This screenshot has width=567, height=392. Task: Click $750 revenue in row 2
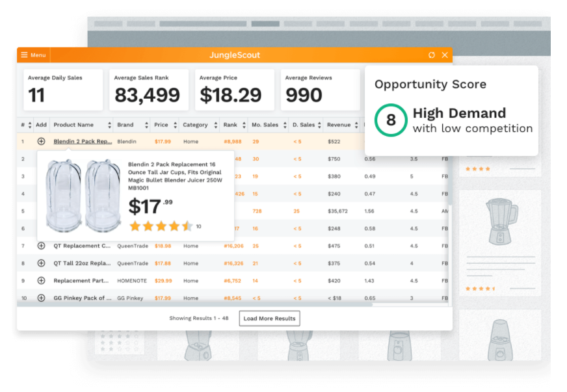pos(334,159)
